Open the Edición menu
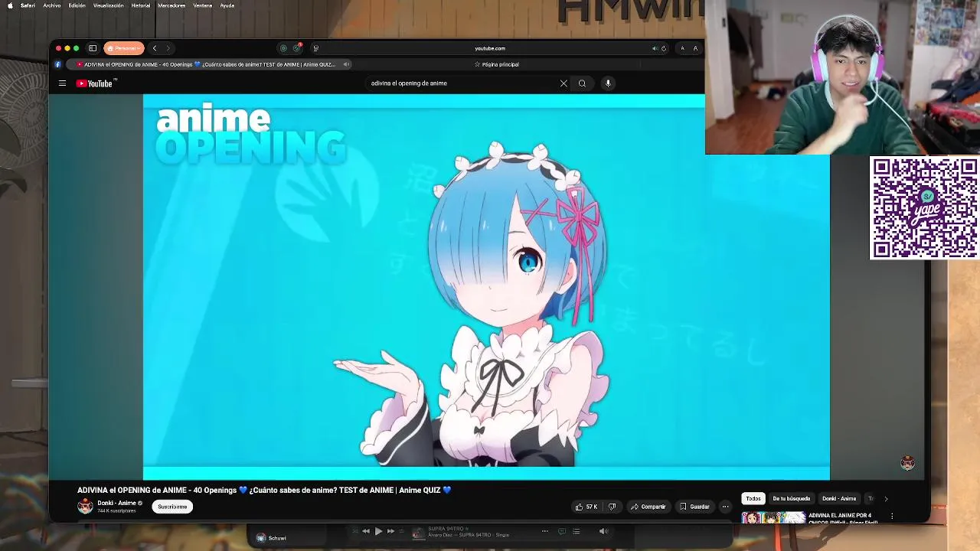 (x=77, y=5)
